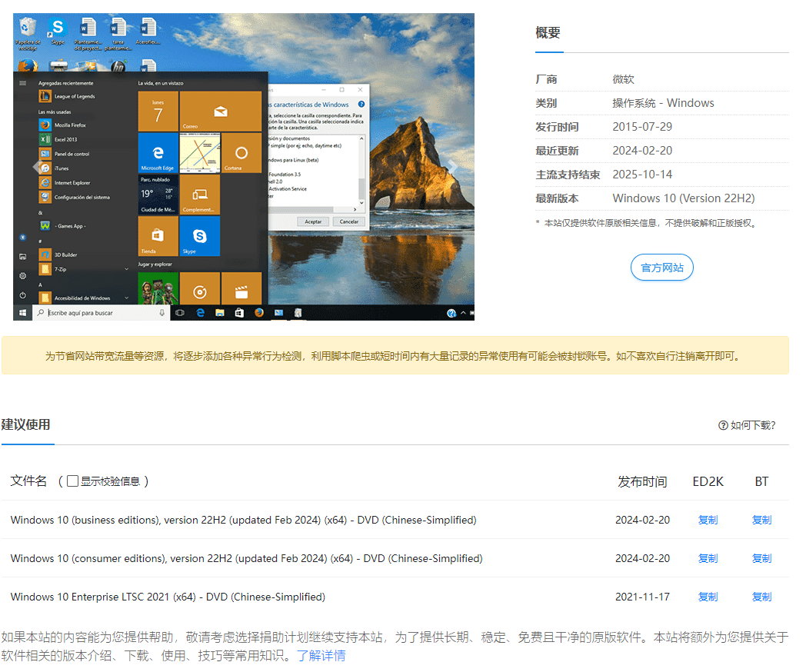Click the question mark icon beside 如何下载

[x=723, y=425]
